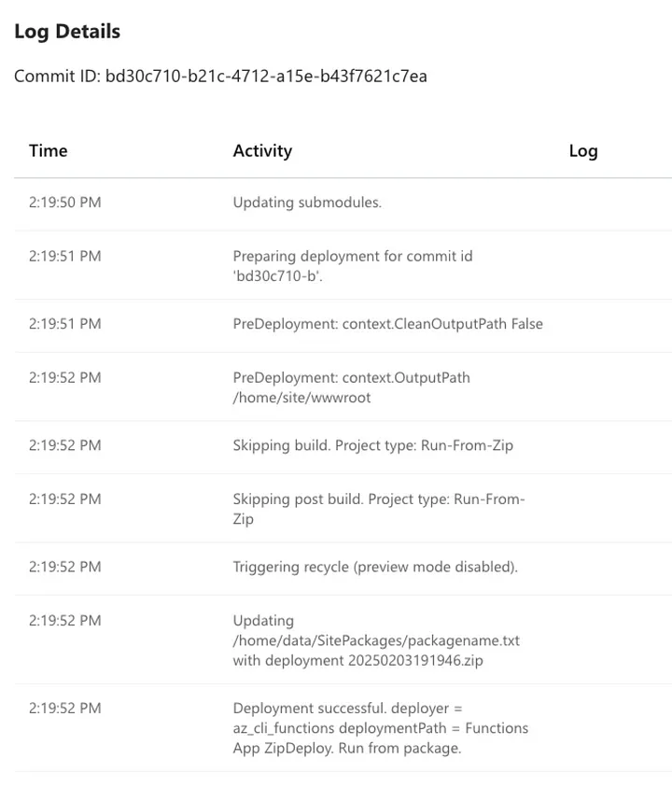Click the CleanOutputPath False activity entry
672x801 pixels.
click(387, 324)
